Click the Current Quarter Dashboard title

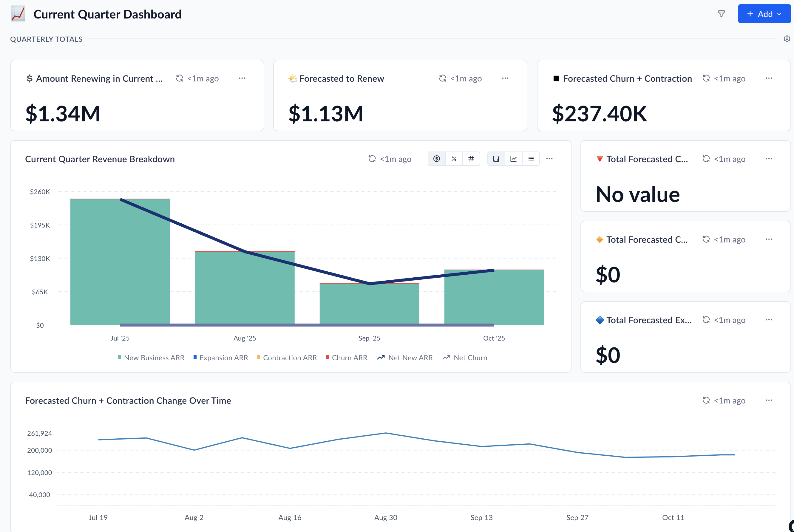(107, 14)
